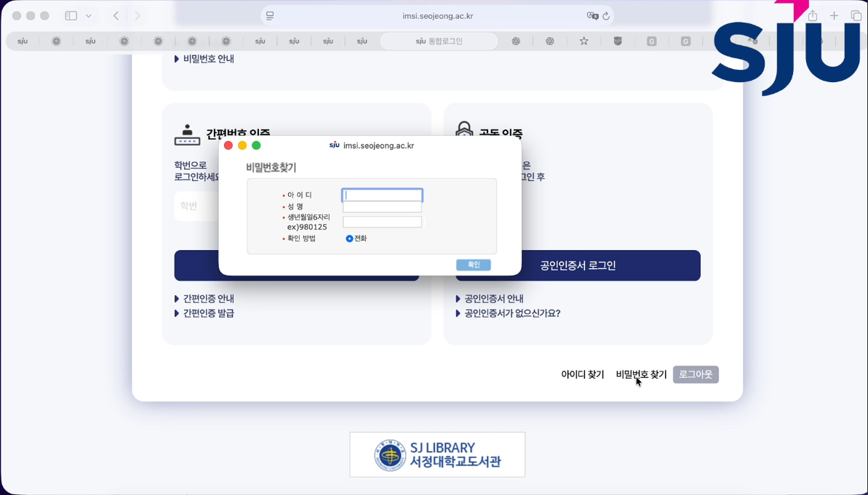Screen dimensions: 868x495
Task: Open the new tab plus icon
Action: click(834, 16)
